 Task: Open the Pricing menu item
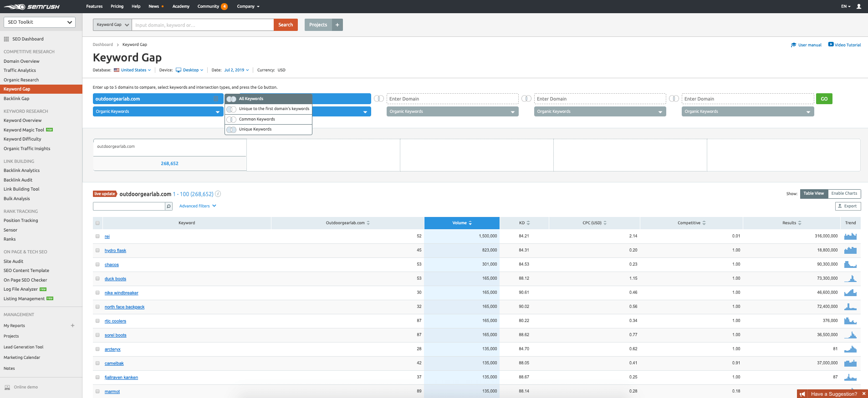(x=117, y=6)
